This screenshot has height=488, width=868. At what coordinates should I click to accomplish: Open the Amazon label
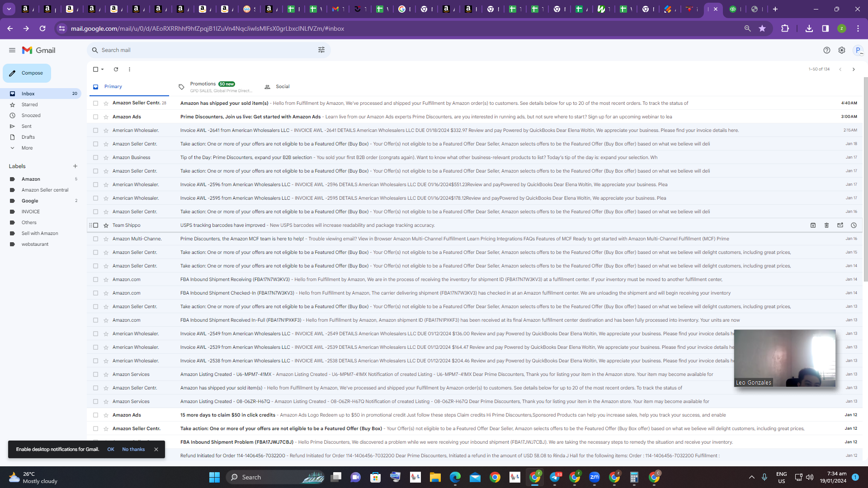(x=41, y=179)
